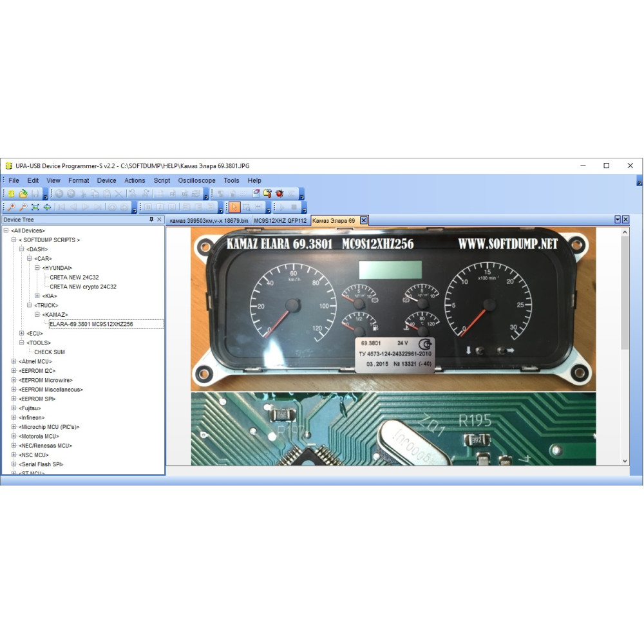Select the zoom-region selection tool
Screen dimensions: 644x644
[247, 207]
